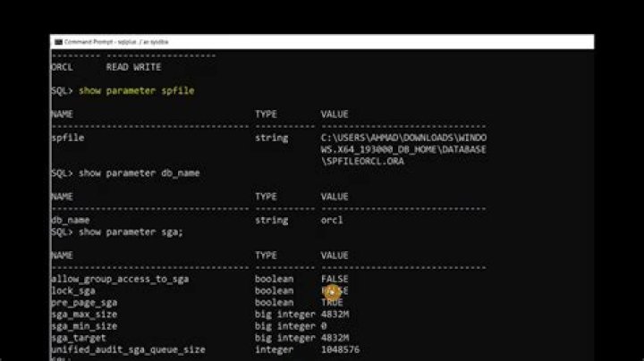644x361 pixels.
Task: Click the ORCL database name output
Action: [62, 67]
